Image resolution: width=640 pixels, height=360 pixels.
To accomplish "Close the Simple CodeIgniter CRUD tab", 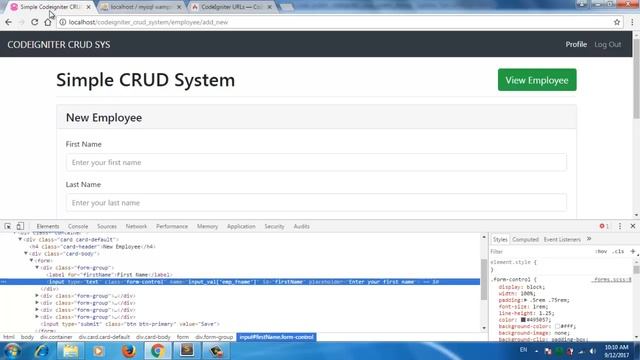I will pos(89,7).
